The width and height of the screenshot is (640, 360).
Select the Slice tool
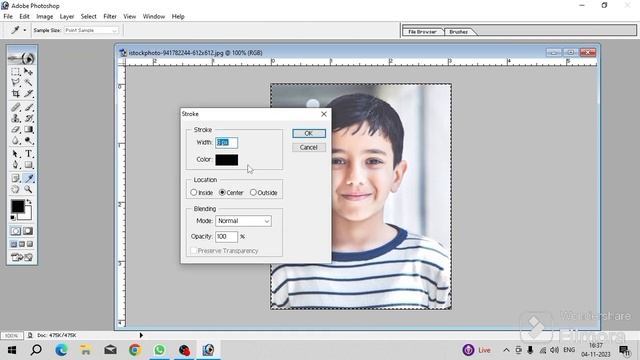pos(28,93)
